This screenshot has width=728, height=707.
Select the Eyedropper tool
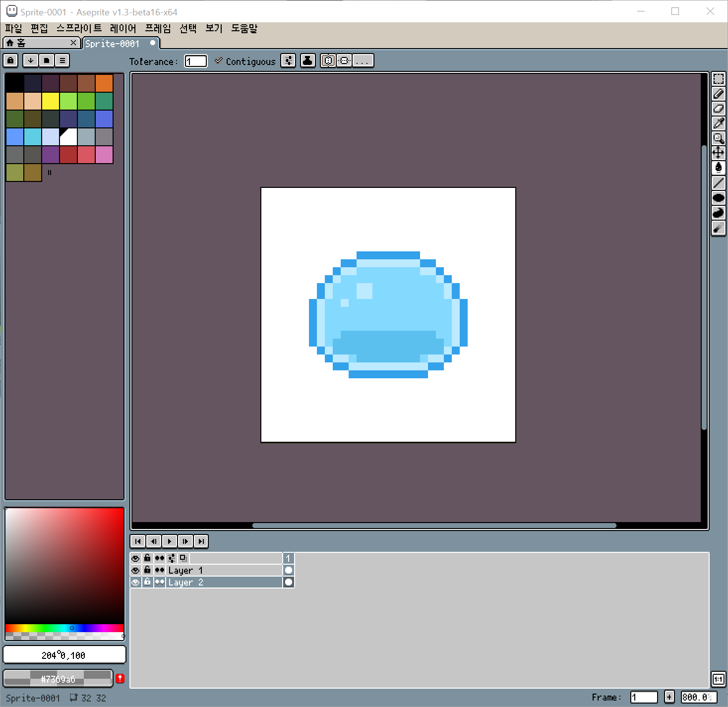[718, 123]
